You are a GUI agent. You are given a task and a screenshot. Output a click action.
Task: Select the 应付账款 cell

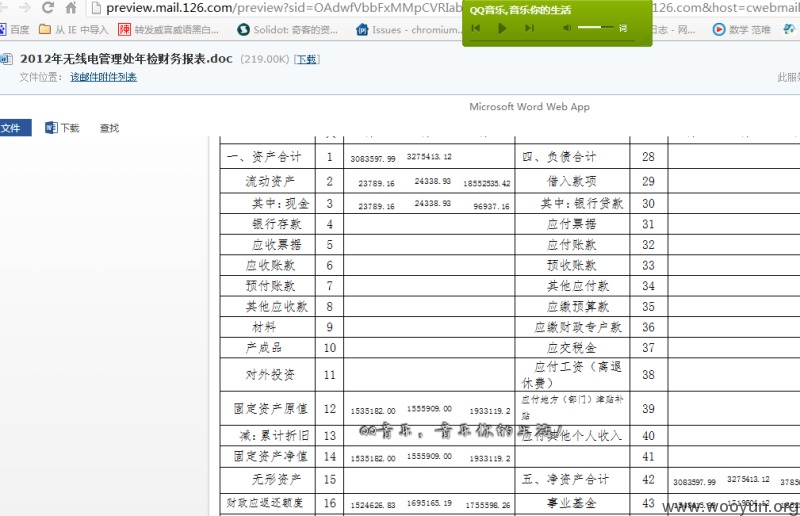(x=572, y=245)
